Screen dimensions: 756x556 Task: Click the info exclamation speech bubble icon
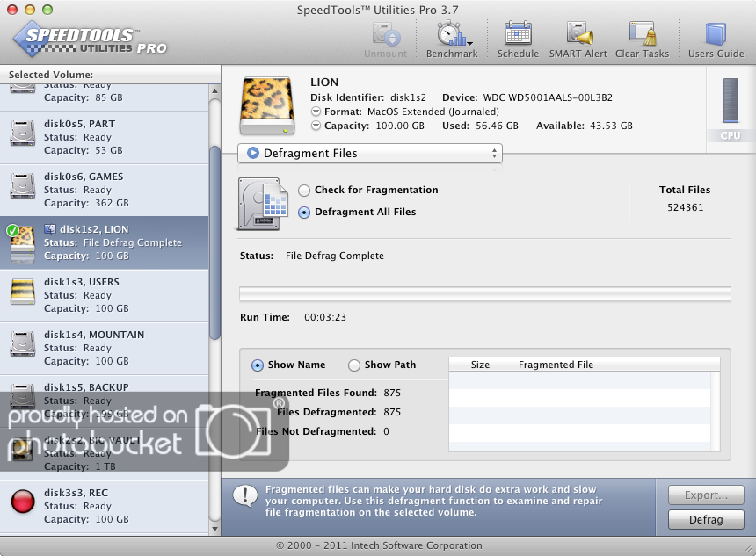(245, 496)
